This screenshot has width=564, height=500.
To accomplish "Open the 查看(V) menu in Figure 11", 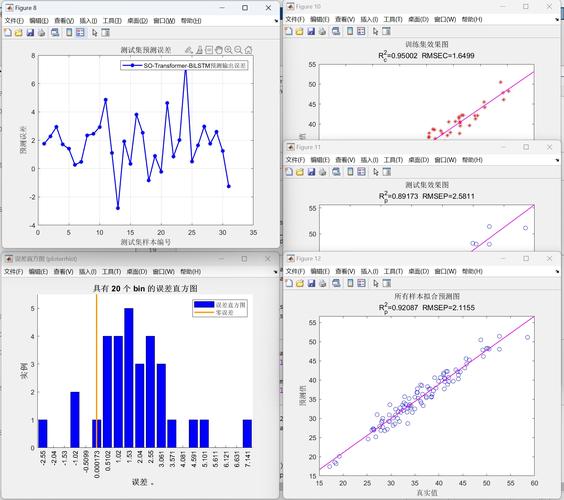I will pos(345,160).
